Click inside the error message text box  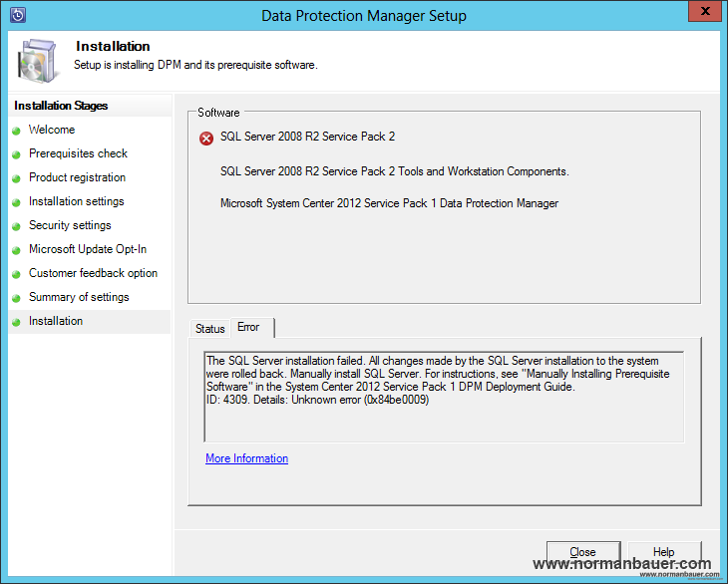click(x=444, y=397)
